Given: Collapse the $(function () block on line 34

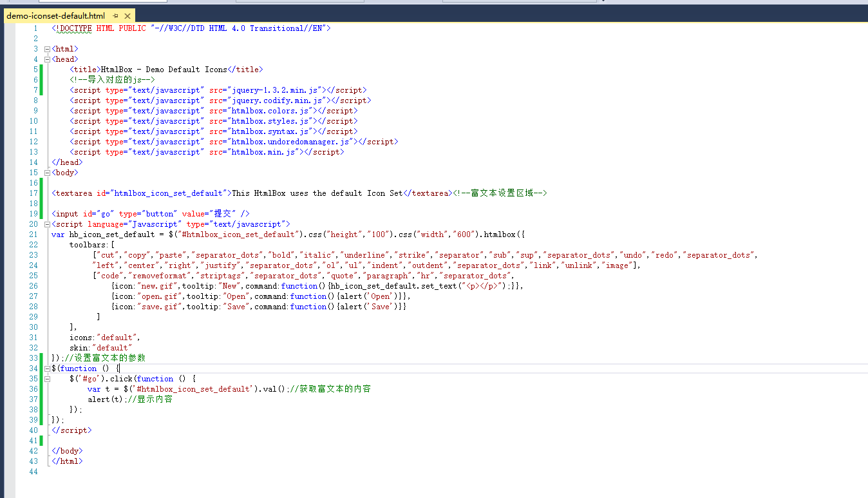Looking at the screenshot, I should click(47, 369).
